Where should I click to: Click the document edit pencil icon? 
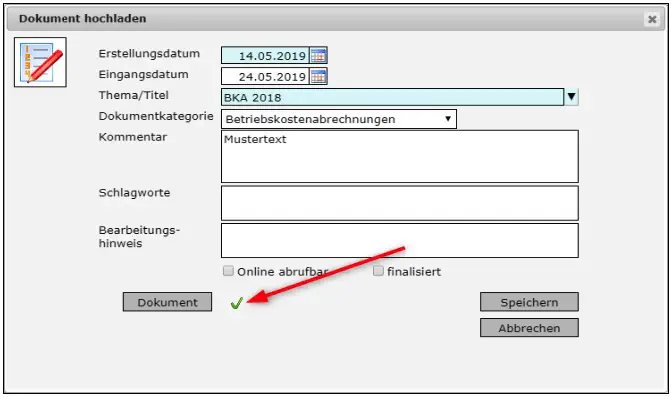[40, 62]
